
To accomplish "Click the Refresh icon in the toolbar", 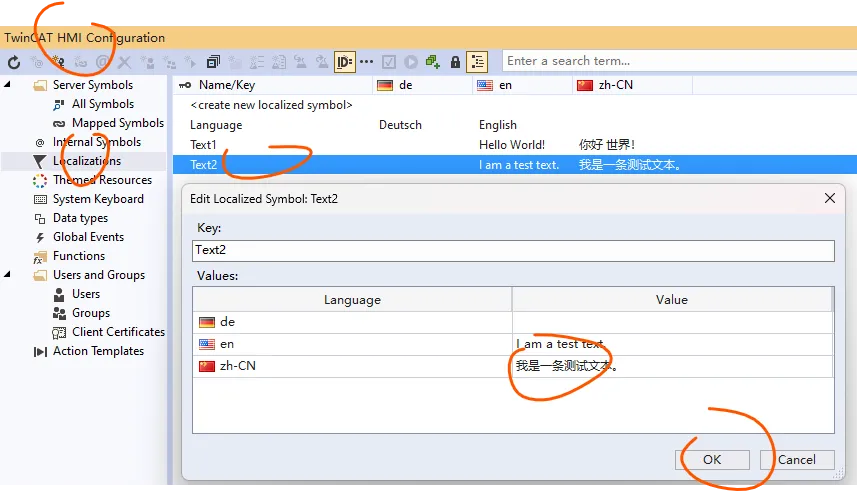I will 14,62.
